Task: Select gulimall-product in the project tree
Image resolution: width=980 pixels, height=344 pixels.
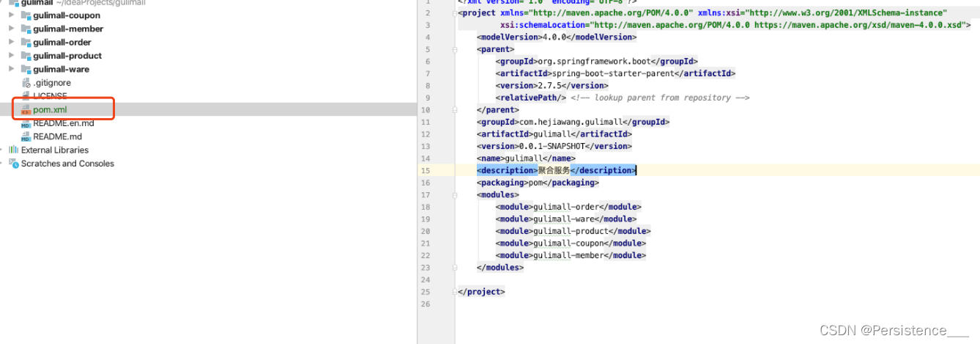Action: (x=67, y=56)
